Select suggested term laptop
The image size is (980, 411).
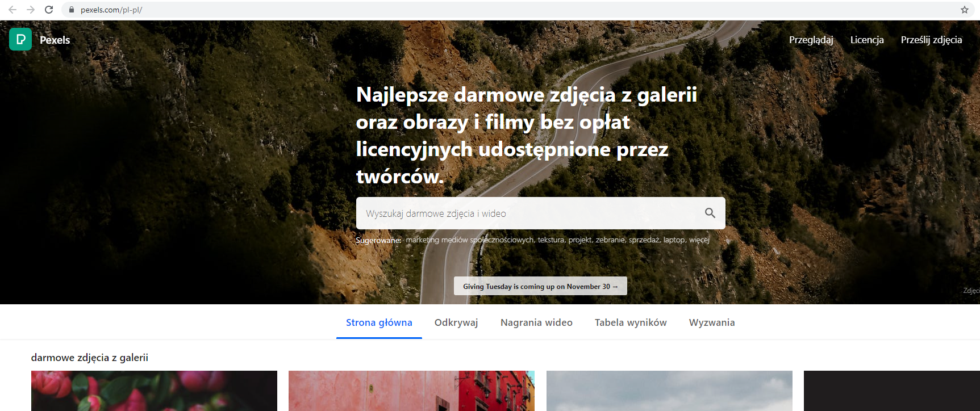tap(674, 240)
